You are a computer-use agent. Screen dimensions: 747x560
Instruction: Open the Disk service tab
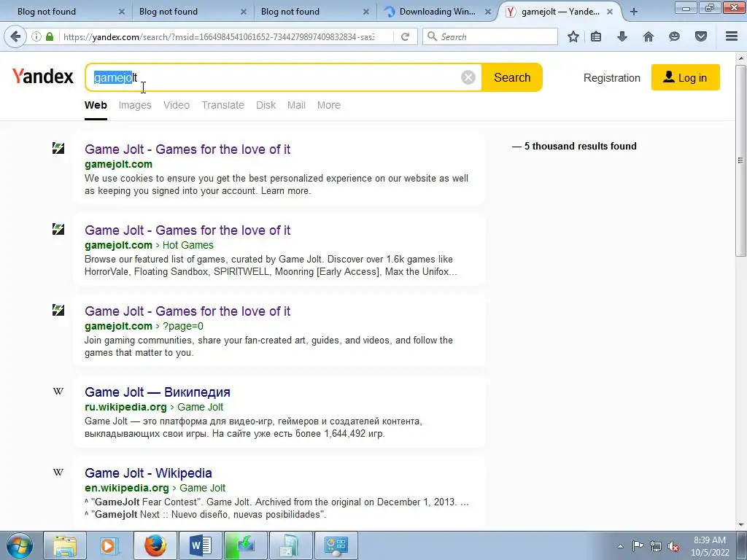click(x=266, y=105)
